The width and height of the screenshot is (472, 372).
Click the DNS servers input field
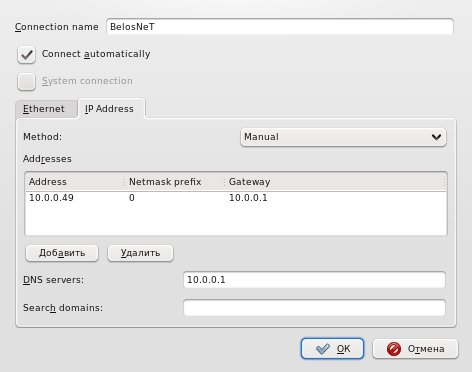click(314, 280)
